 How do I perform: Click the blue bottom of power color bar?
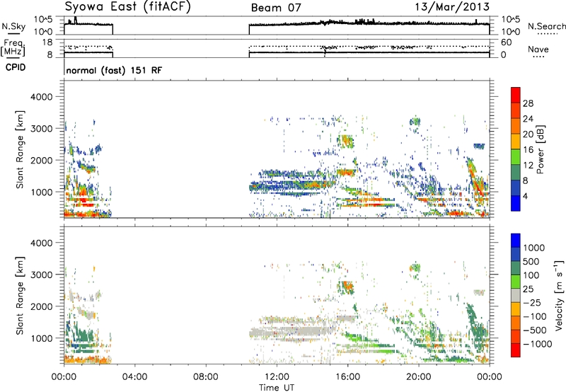(516, 203)
